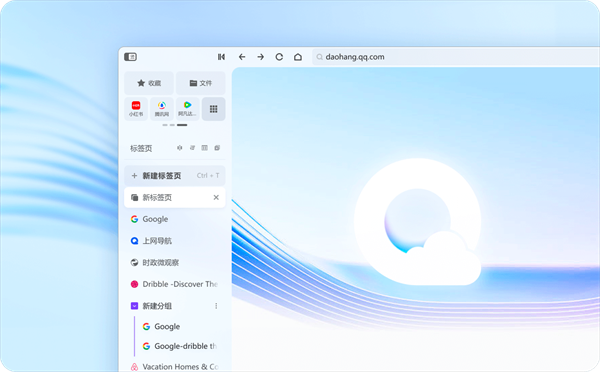Toggle the sidebar panel button
This screenshot has height=372, width=600.
tap(130, 57)
